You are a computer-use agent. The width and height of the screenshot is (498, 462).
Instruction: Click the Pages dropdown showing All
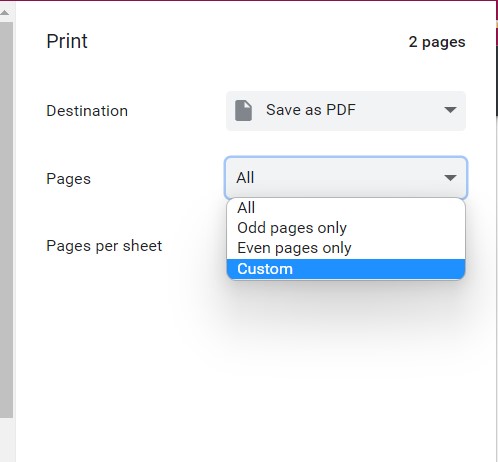click(x=346, y=178)
